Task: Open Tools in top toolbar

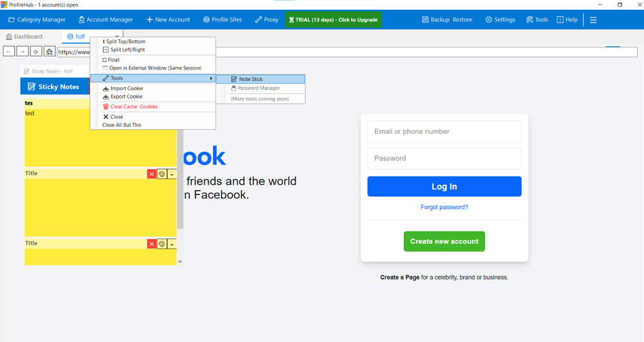Action: (x=537, y=20)
